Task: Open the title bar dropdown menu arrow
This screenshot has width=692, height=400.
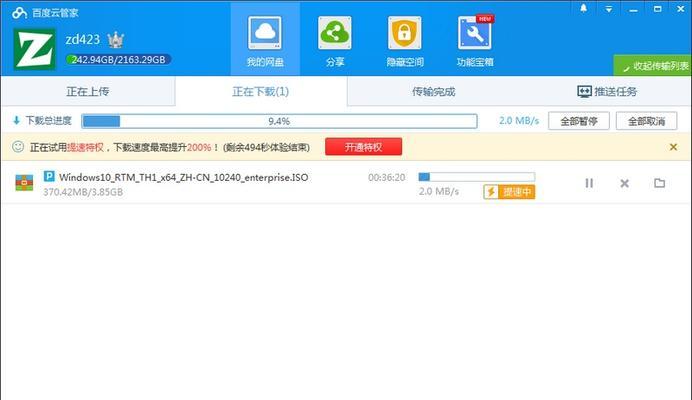Action: click(609, 9)
